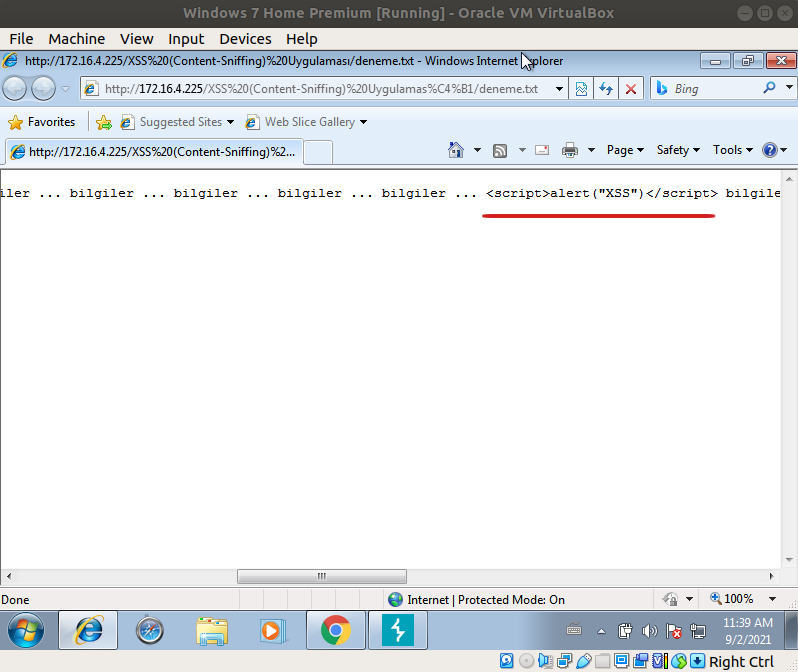Stop loading with the red X icon

pos(631,89)
